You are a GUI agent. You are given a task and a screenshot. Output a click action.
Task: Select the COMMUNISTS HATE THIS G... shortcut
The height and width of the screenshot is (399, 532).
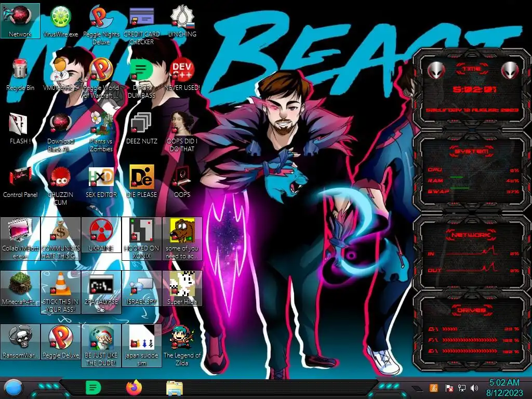[60, 239]
